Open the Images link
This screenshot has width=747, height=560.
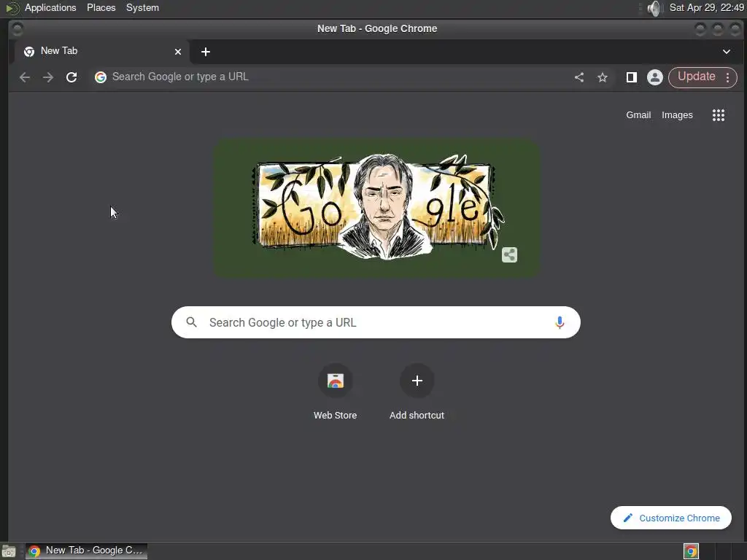click(677, 114)
